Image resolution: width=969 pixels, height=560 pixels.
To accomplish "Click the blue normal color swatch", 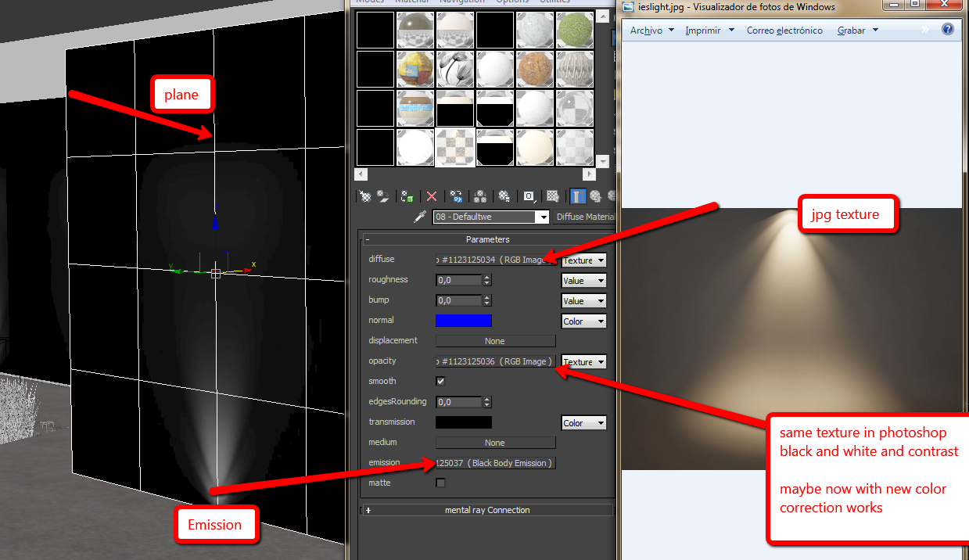I will (x=464, y=320).
